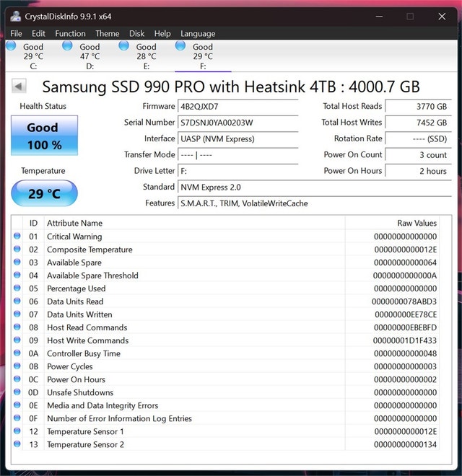The width and height of the screenshot is (462, 476).
Task: Select raw value 0000000000134
Action: (x=405, y=444)
